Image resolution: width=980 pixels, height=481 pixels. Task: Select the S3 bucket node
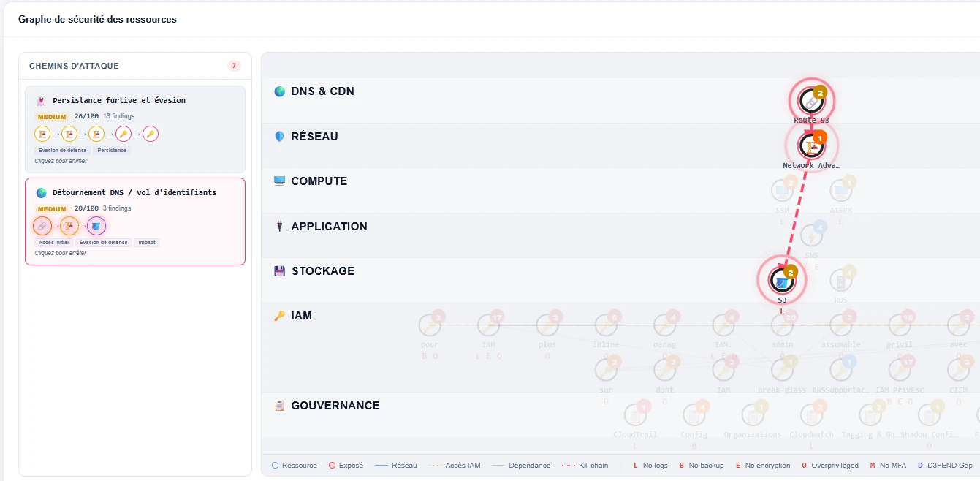pyautogui.click(x=782, y=280)
